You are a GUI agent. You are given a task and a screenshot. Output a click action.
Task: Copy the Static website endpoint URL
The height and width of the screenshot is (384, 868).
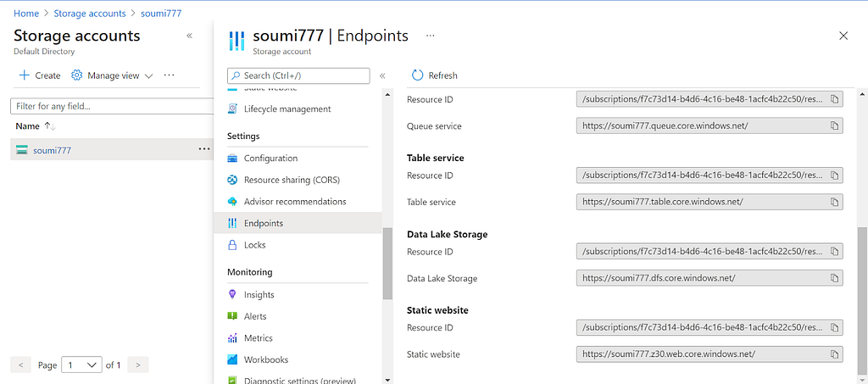click(x=834, y=354)
